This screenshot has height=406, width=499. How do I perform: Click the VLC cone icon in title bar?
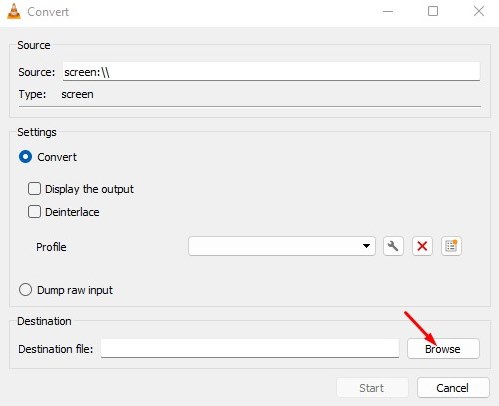tap(14, 12)
